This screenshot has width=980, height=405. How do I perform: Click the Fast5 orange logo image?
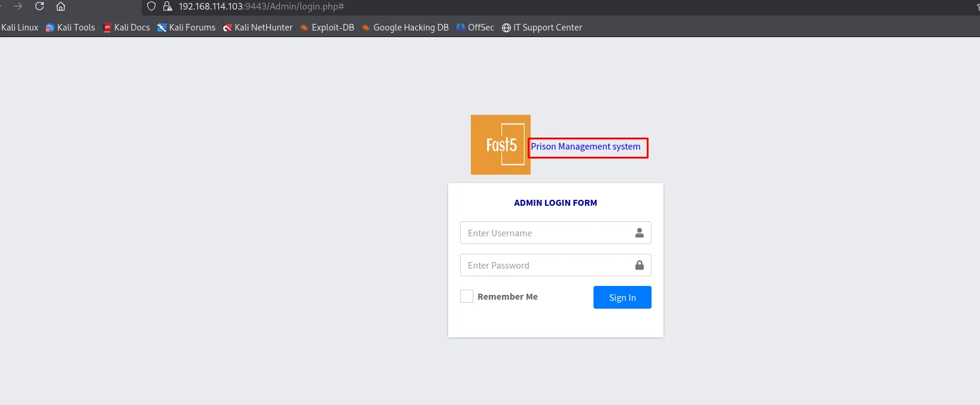point(501,145)
